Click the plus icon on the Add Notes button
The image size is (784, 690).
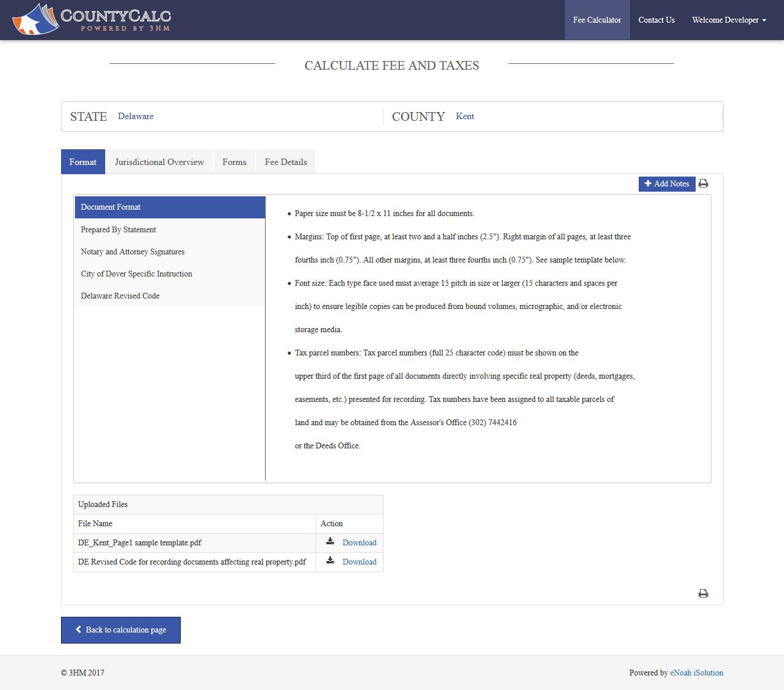(649, 184)
